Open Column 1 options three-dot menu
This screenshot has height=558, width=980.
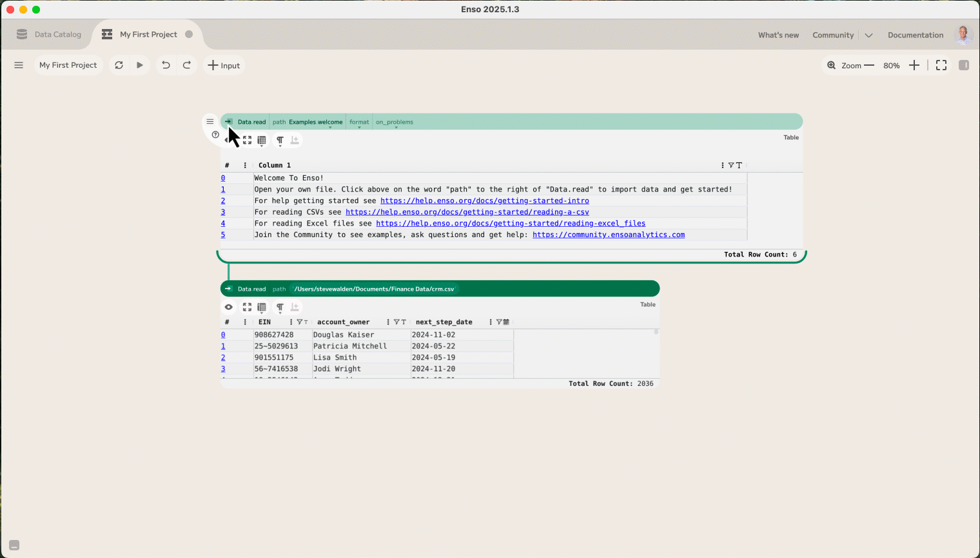coord(722,166)
